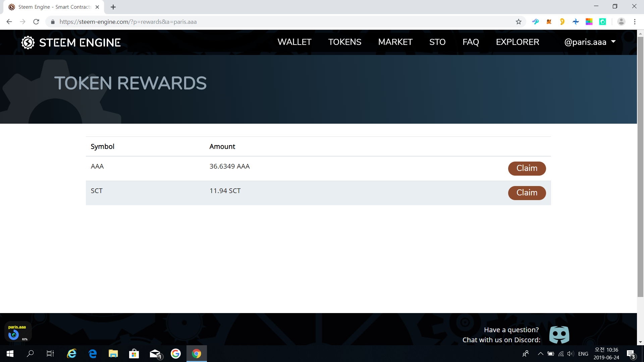Open a new browser tab
Image resolution: width=644 pixels, height=362 pixels.
113,7
